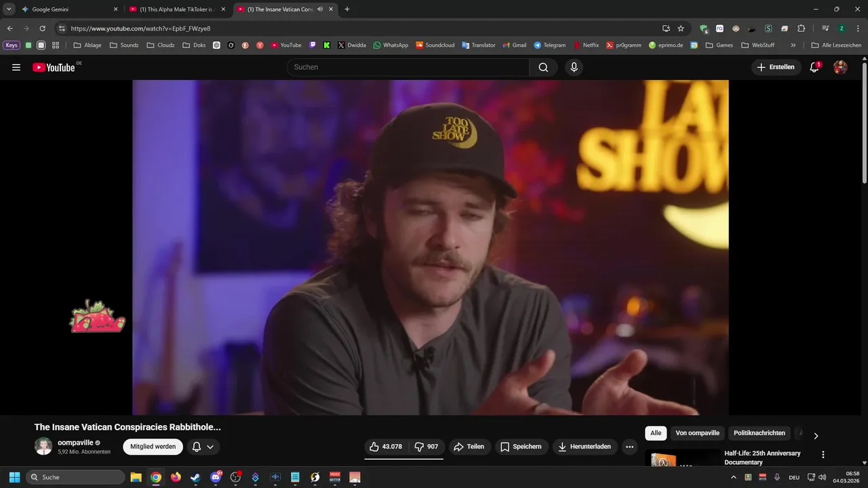Click the Teilen share button

(x=469, y=447)
